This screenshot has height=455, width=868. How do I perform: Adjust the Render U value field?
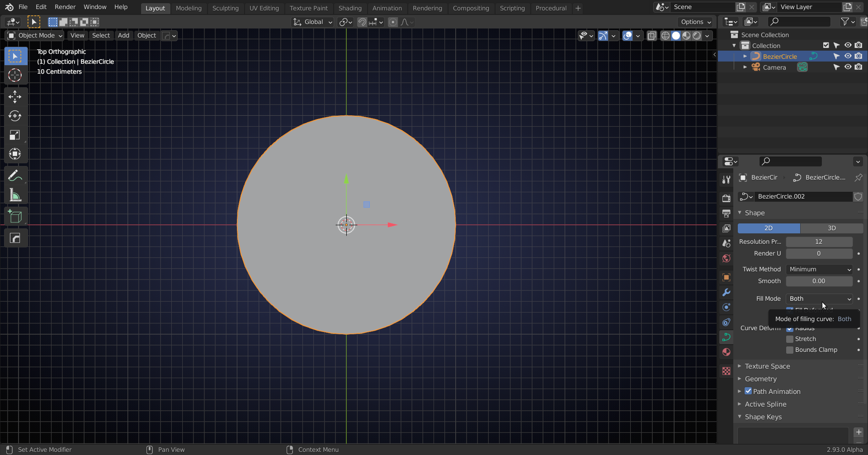pyautogui.click(x=819, y=253)
